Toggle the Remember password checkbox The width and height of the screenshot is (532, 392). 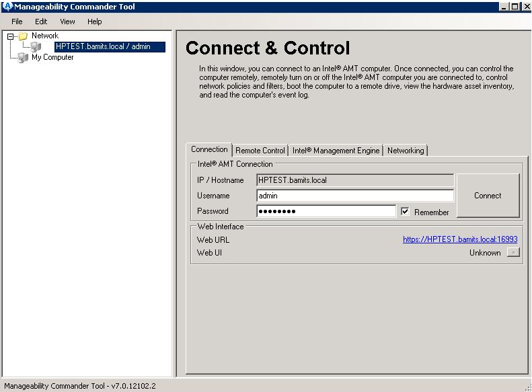(405, 212)
